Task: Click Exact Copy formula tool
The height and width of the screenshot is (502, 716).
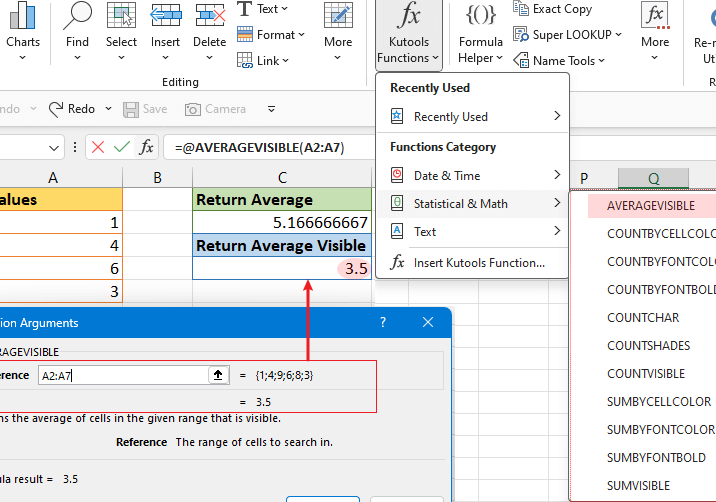Action: [553, 9]
